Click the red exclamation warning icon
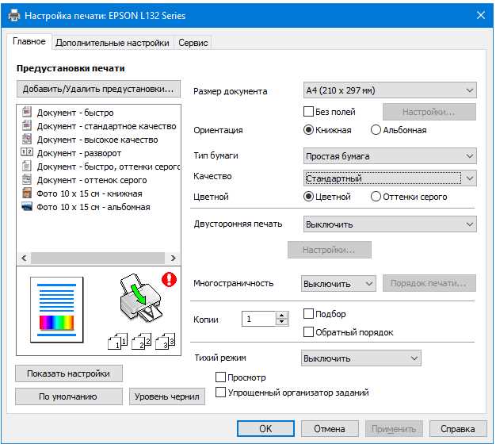 click(x=170, y=280)
